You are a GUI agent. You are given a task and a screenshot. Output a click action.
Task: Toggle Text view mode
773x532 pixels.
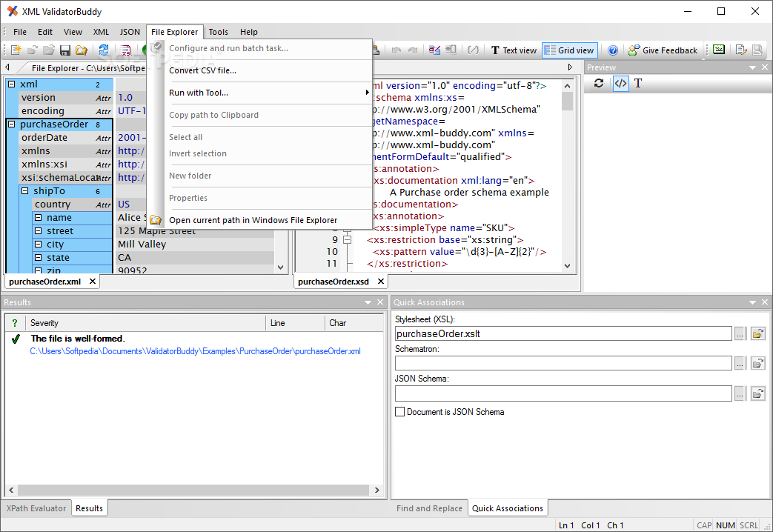pyautogui.click(x=513, y=50)
